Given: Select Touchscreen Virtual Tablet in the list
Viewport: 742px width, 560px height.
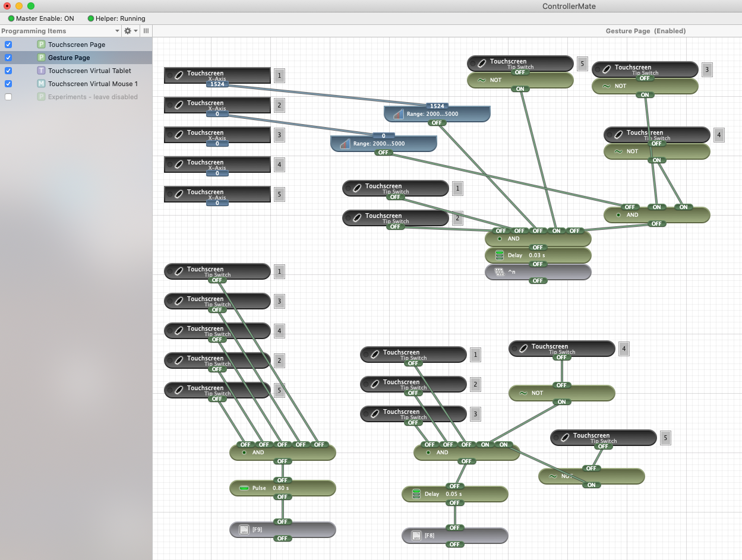Looking at the screenshot, I should pyautogui.click(x=89, y=71).
